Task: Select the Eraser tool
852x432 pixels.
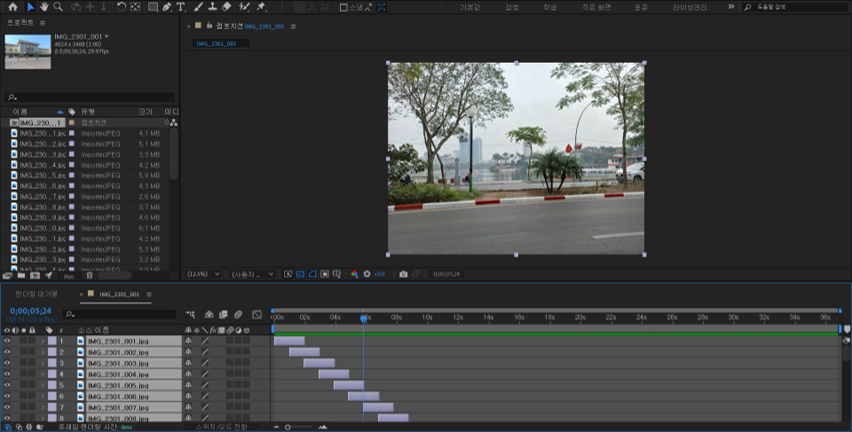Action: point(227,7)
